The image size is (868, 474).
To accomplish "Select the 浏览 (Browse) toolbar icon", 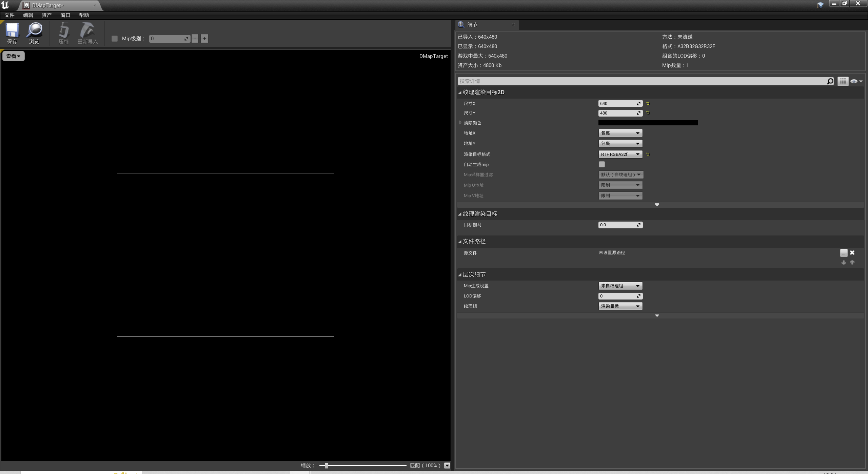I will pos(35,33).
